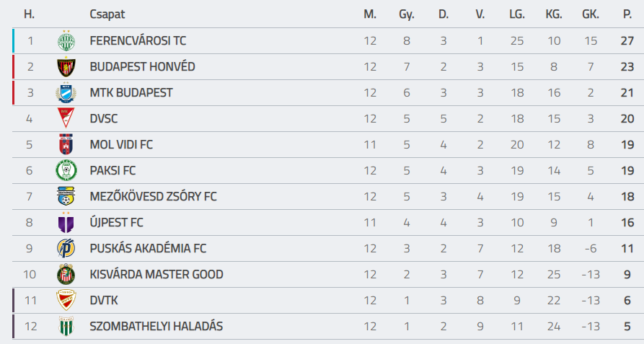
Task: Select the Puskás Akadémia FC logo
Action: point(66,248)
